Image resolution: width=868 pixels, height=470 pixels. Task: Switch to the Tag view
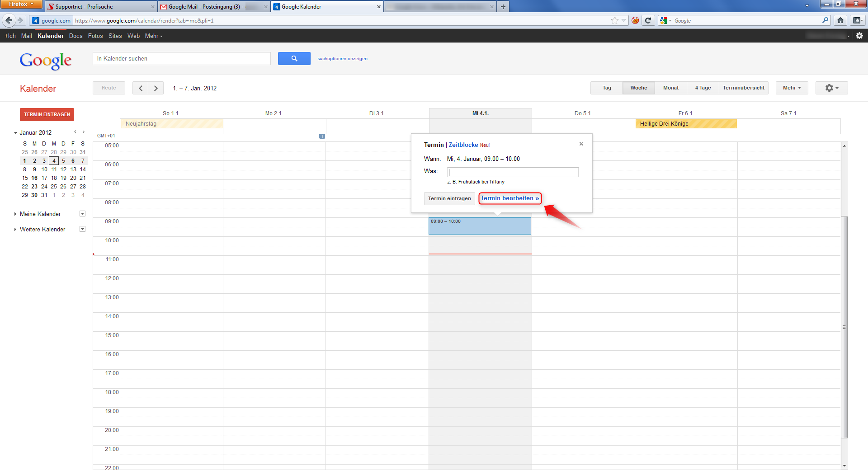click(x=606, y=88)
